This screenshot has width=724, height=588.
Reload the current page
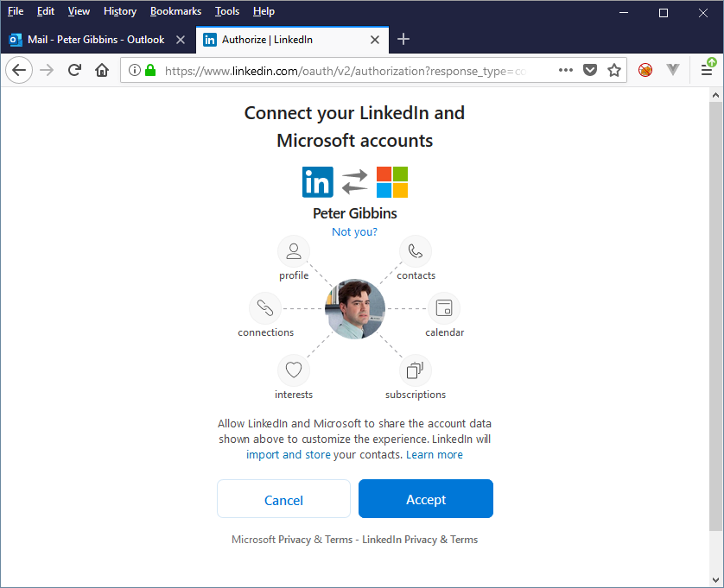click(x=74, y=70)
